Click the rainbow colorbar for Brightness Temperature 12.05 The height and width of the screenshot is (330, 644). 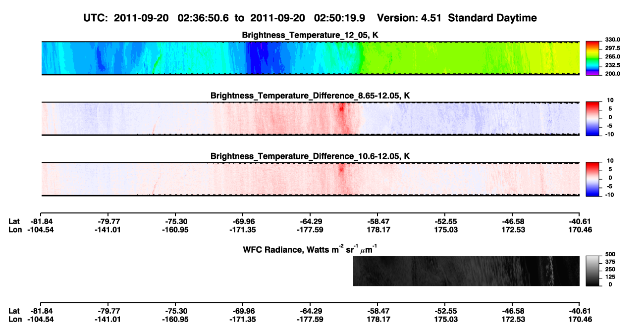[593, 58]
